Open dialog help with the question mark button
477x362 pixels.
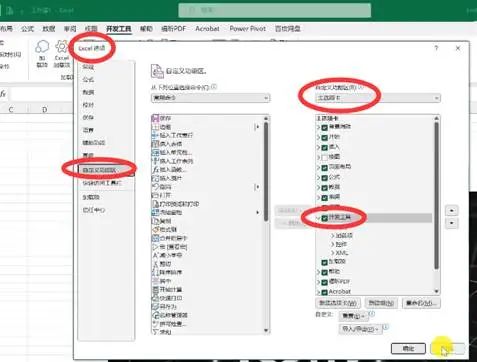click(436, 48)
